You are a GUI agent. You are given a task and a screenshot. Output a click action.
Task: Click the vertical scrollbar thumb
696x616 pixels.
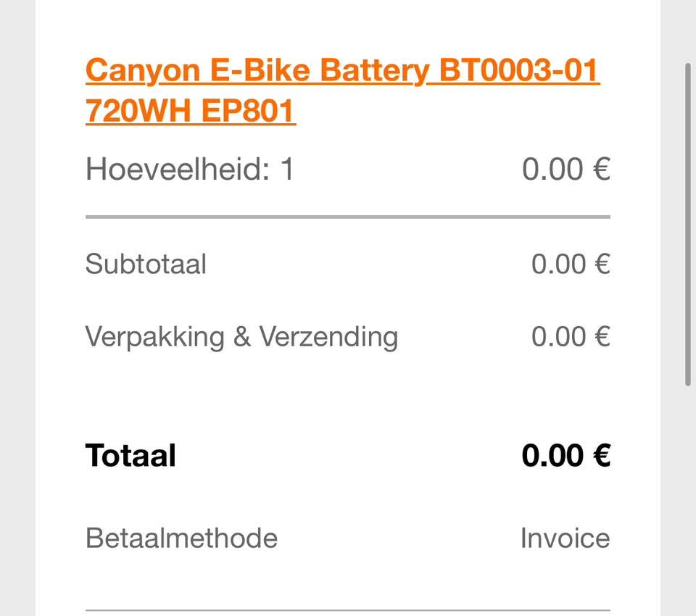(x=688, y=225)
